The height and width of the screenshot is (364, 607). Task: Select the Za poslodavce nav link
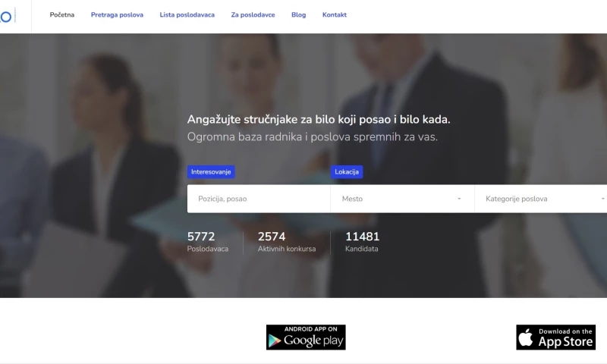(253, 14)
